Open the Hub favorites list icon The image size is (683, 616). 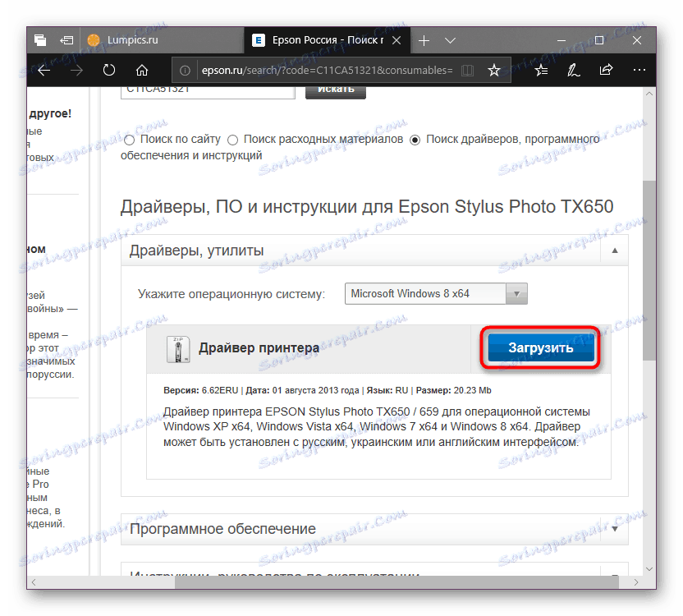(540, 70)
